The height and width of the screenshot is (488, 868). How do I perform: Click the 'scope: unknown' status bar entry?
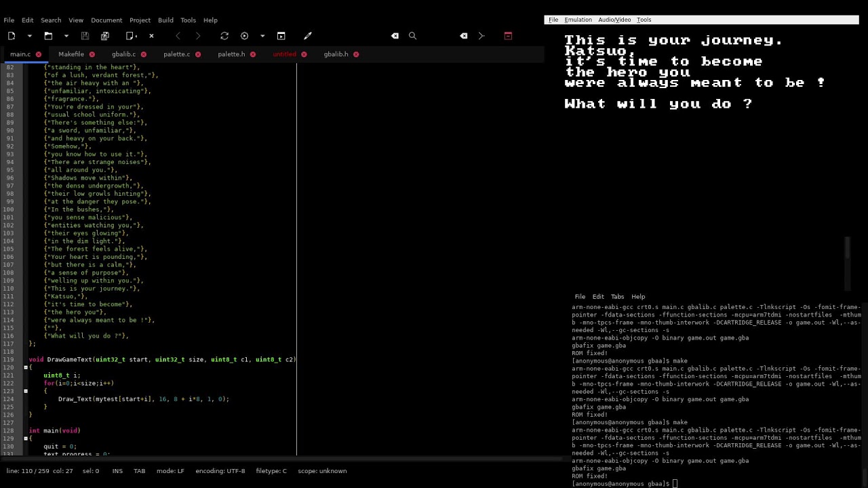[322, 471]
